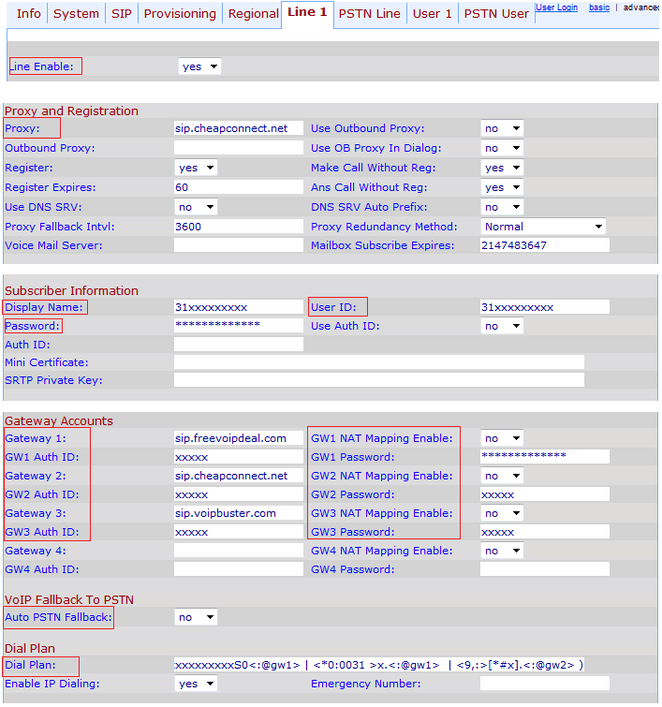
Task: Expand the GW3 NAT Mapping Enable dropdown
Action: [x=502, y=513]
